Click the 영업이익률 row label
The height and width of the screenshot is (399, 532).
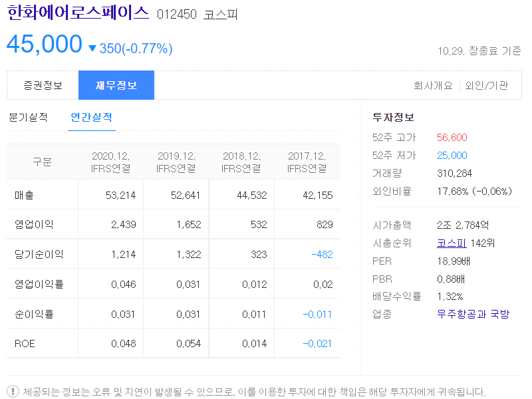39,285
